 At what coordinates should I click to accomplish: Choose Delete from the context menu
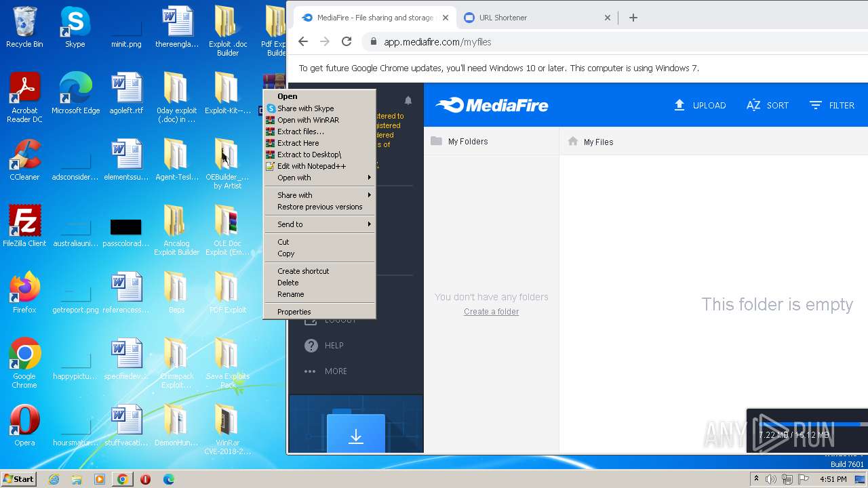pos(319,283)
